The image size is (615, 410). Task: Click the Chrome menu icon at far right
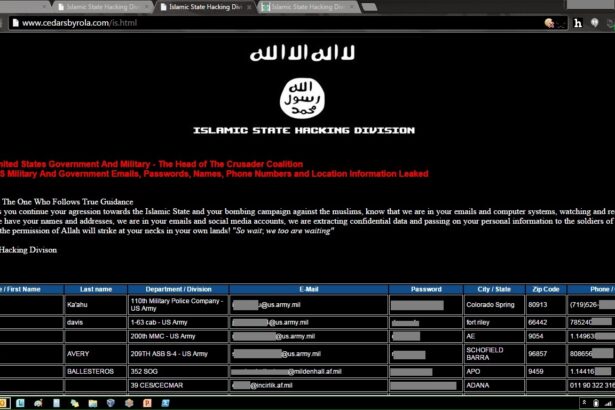[607, 22]
